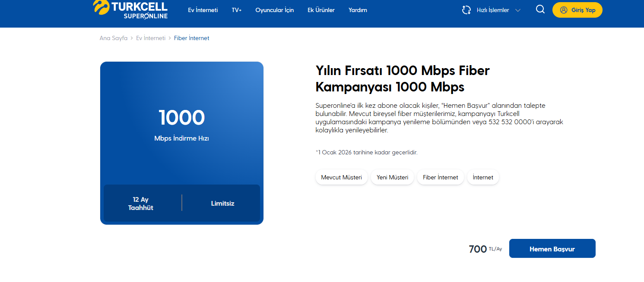Click the Giriş Yap login button
This screenshot has width=644, height=282.
tap(577, 10)
